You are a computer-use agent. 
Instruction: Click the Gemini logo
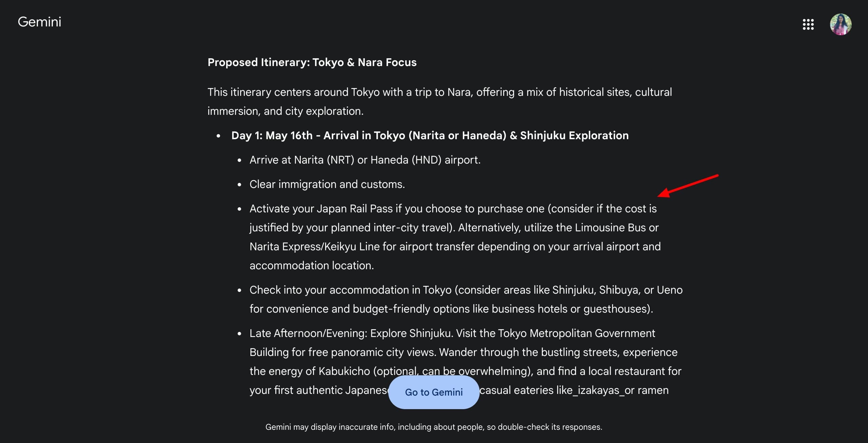coord(39,22)
